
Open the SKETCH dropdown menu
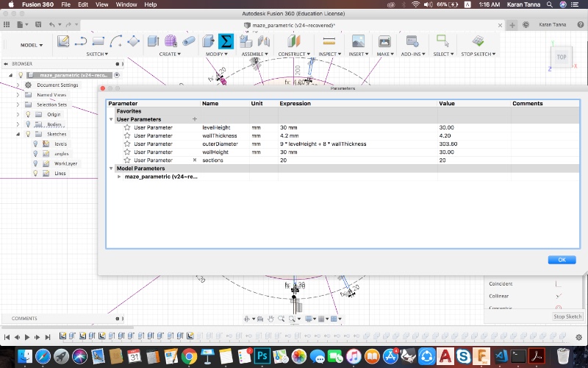point(97,54)
